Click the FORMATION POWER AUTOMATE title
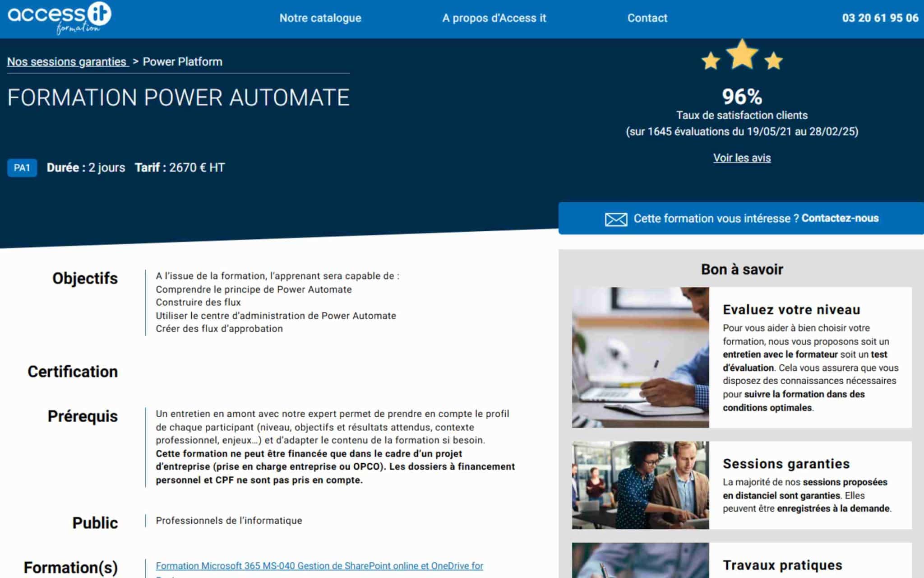This screenshot has height=578, width=924. pos(179,98)
